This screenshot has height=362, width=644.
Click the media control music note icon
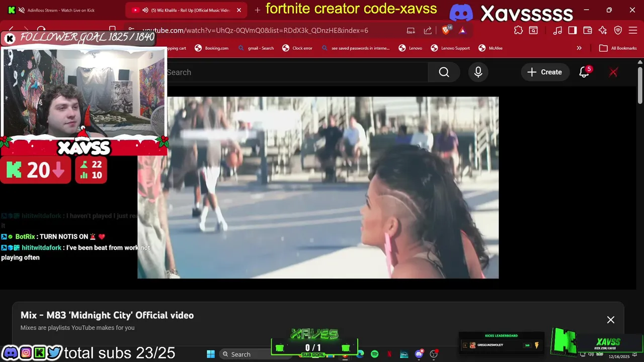(557, 30)
